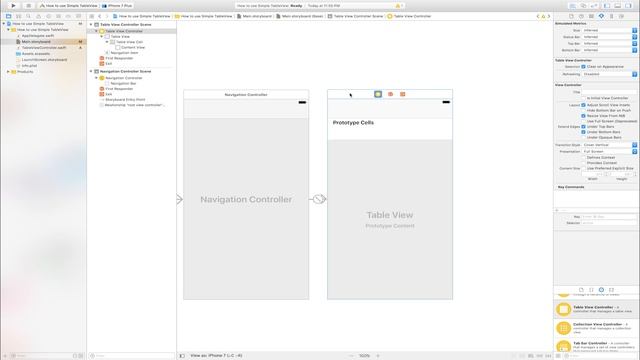Open the Size inspector
The image size is (640, 360).
point(611,16)
